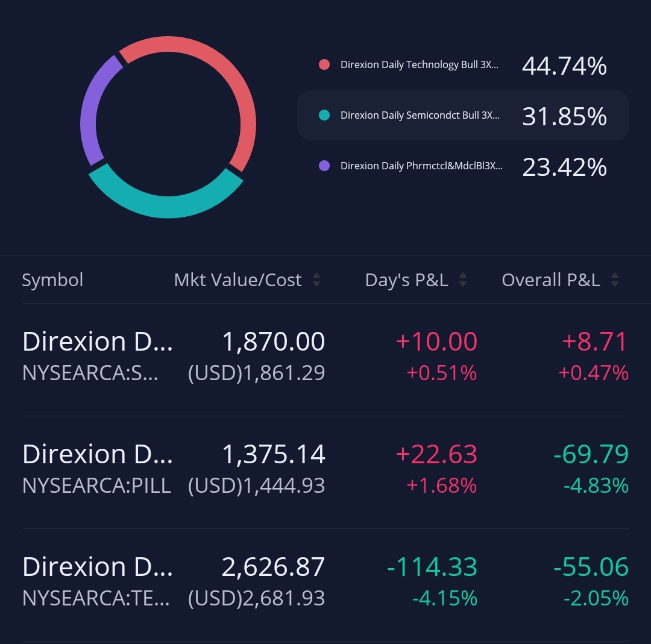Click the NYSEARCA:S... ticker text
This screenshot has height=644, width=651.
[90, 373]
